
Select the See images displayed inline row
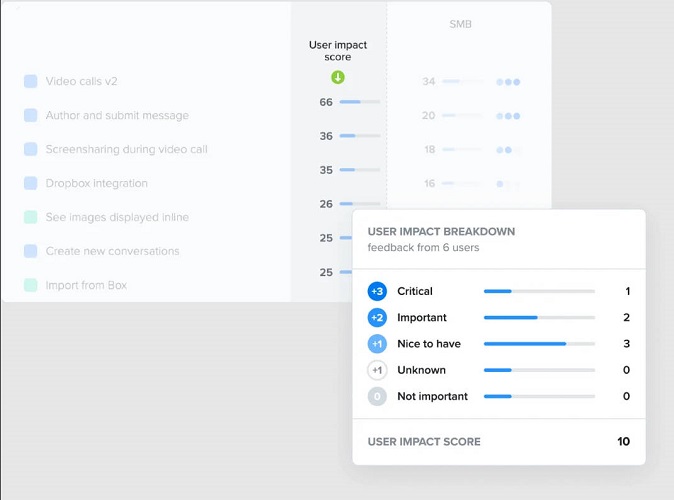tap(117, 218)
